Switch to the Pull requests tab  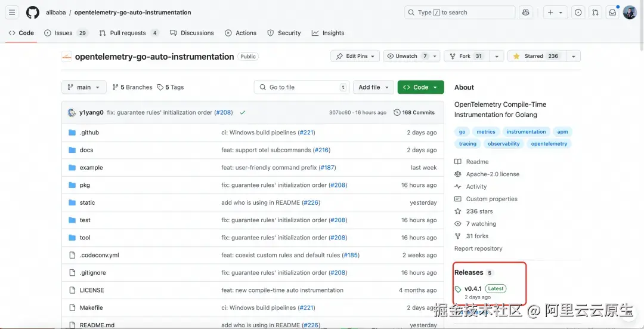coord(129,33)
